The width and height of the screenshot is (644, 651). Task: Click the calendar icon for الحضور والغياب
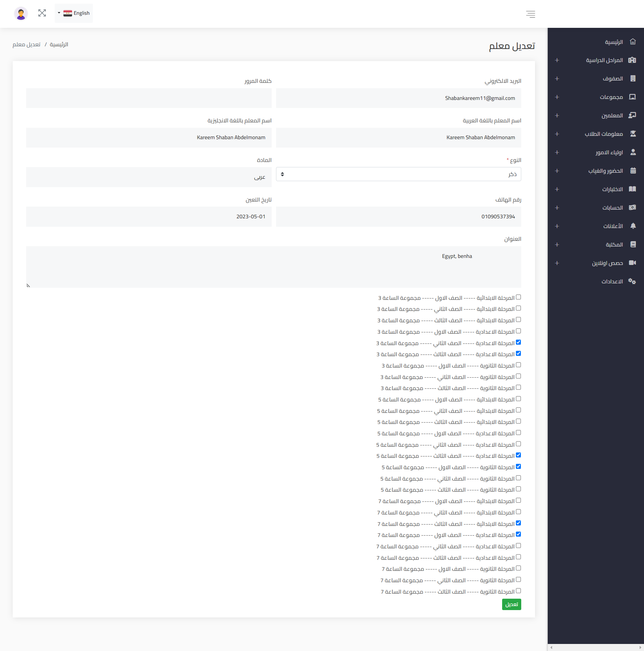point(633,171)
